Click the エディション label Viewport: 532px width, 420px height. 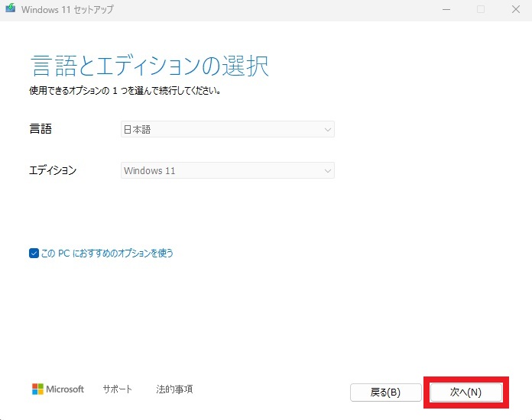(53, 170)
